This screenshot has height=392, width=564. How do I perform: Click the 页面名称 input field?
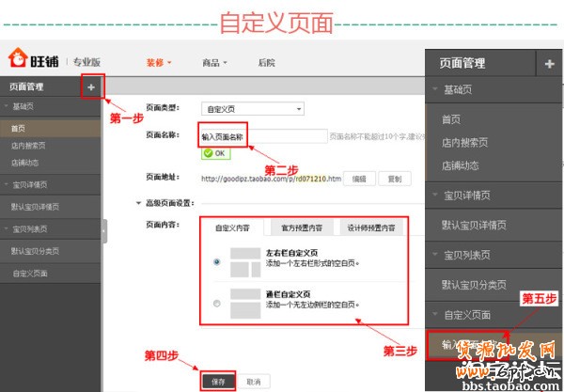pos(263,136)
